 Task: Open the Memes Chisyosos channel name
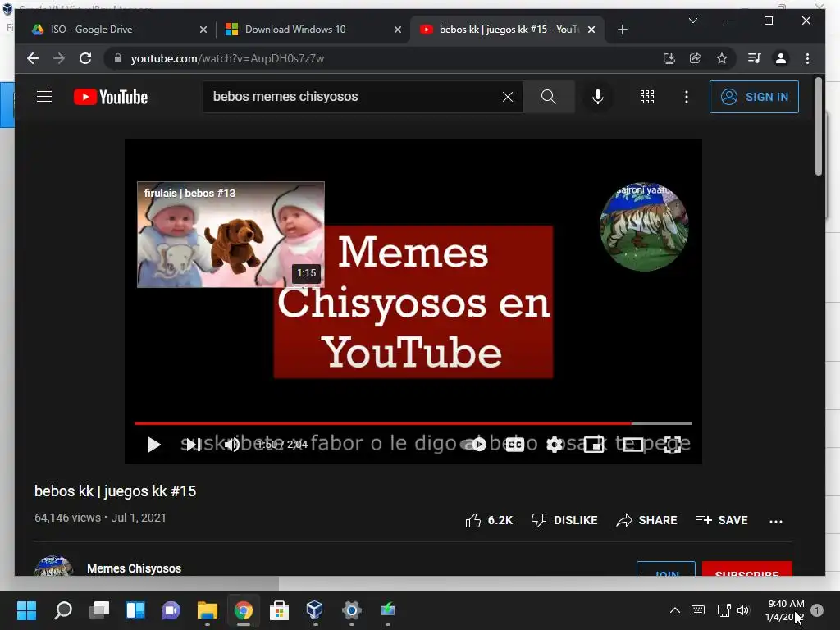pos(134,568)
